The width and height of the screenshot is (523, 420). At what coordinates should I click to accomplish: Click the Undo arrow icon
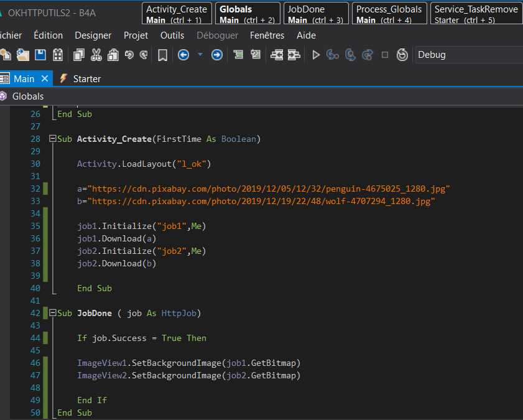point(129,55)
